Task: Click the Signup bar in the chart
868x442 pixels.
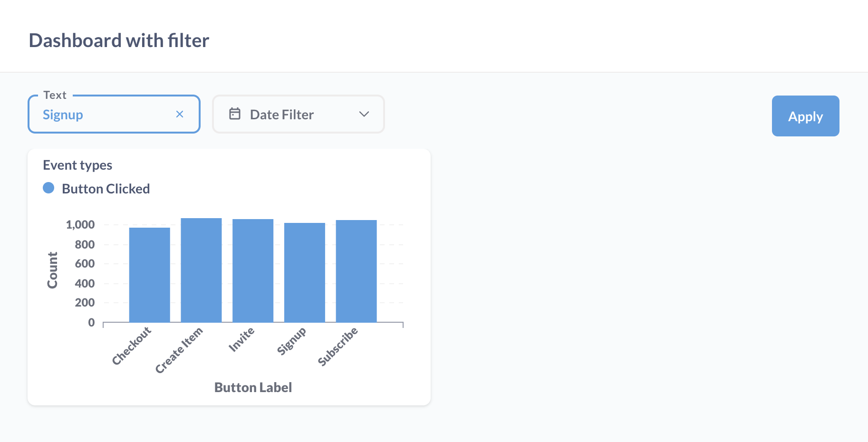Action: [x=304, y=272]
